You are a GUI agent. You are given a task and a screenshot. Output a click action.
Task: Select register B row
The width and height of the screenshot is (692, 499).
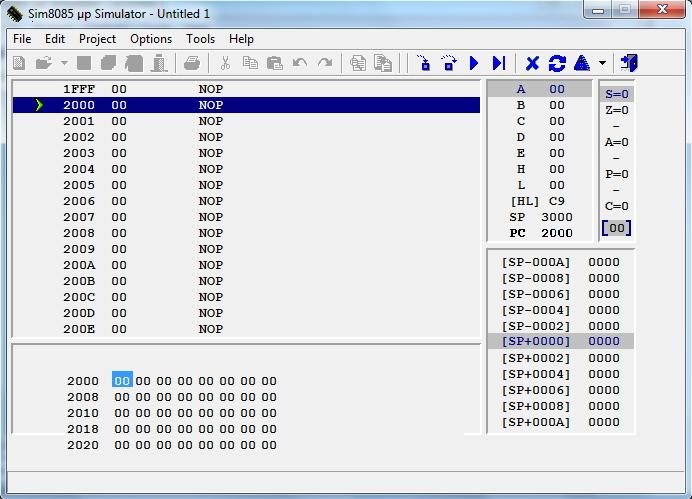540,105
